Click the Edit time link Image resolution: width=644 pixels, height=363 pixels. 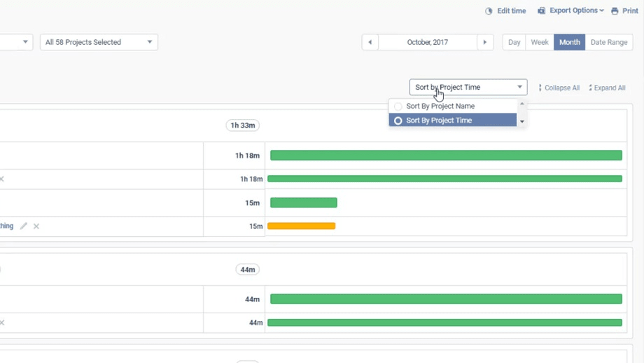click(511, 11)
